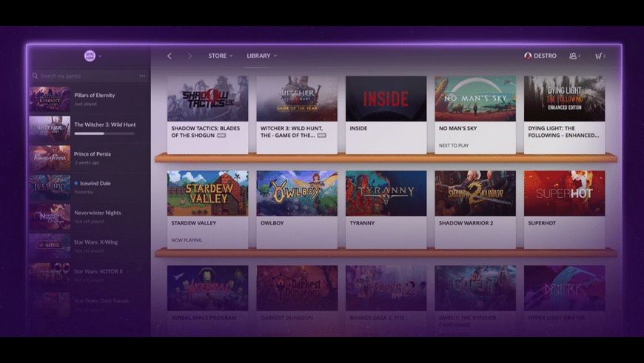Open the SUPERHOT cover
This screenshot has width=644, height=363.
[x=564, y=193]
